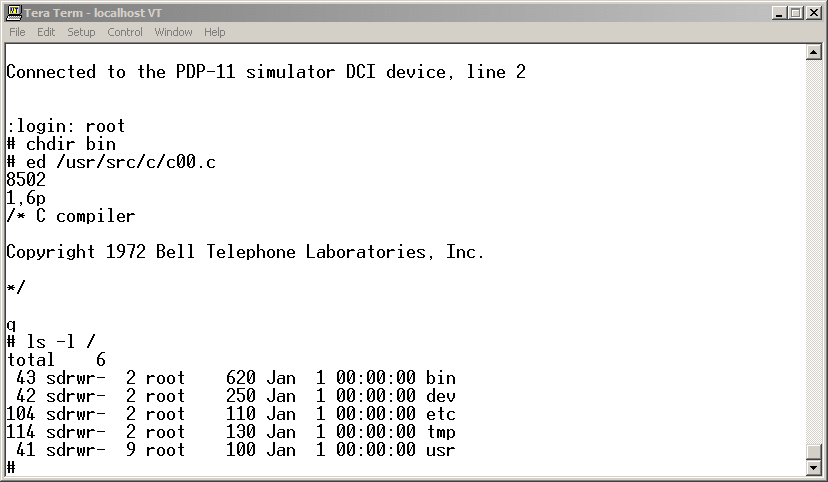Screen dimensions: 828x482
Task: Click the 'q' quit command line
Action: (11, 325)
